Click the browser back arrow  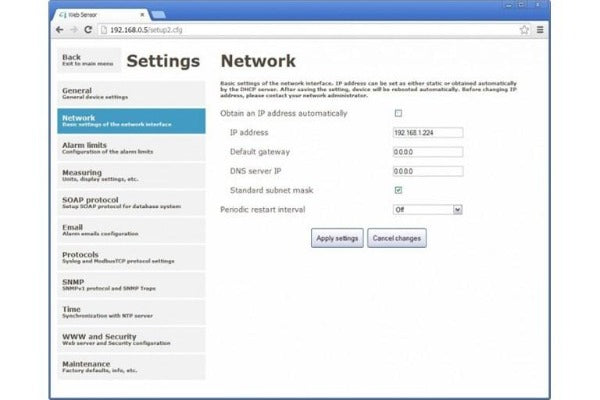tap(59, 30)
